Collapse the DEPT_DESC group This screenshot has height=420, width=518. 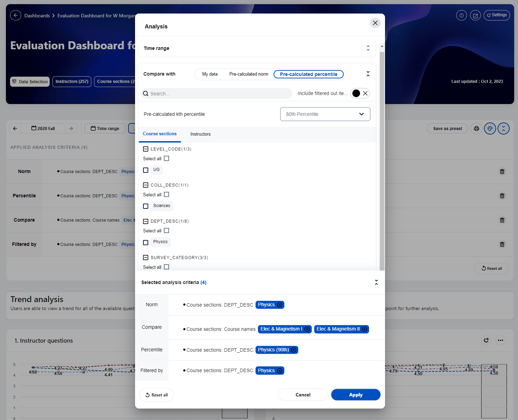[146, 221]
